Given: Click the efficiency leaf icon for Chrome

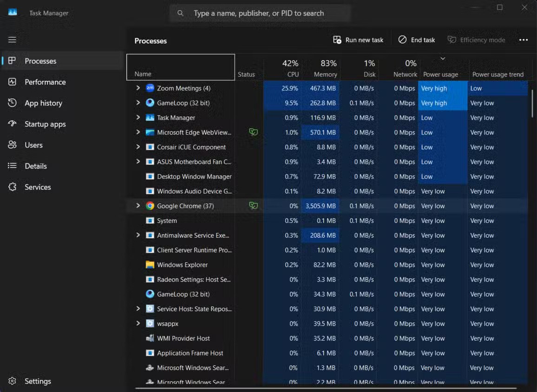Looking at the screenshot, I should coord(253,206).
